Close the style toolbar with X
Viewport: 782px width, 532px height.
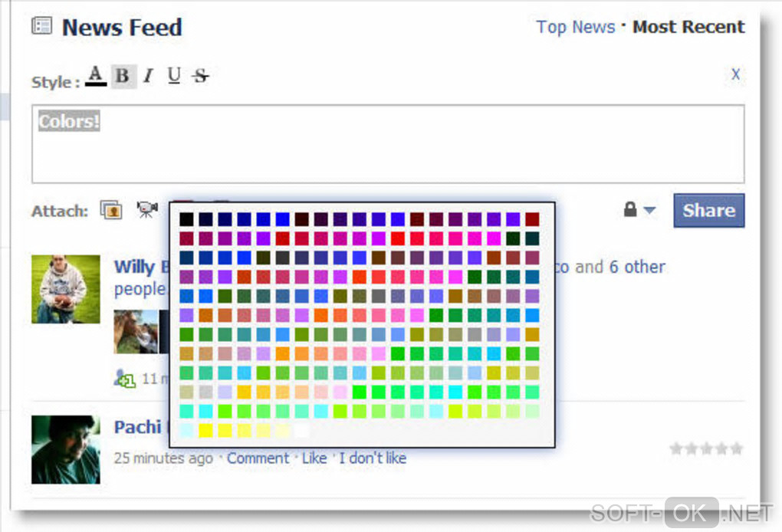pyautogui.click(x=735, y=74)
